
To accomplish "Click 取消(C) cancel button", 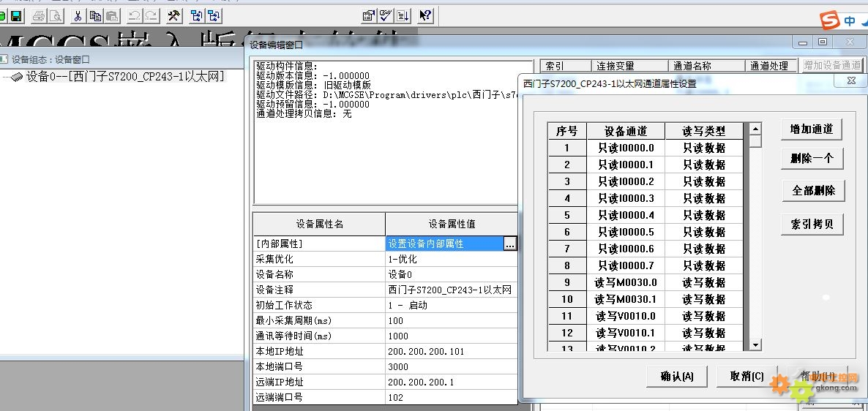I will coord(747,377).
